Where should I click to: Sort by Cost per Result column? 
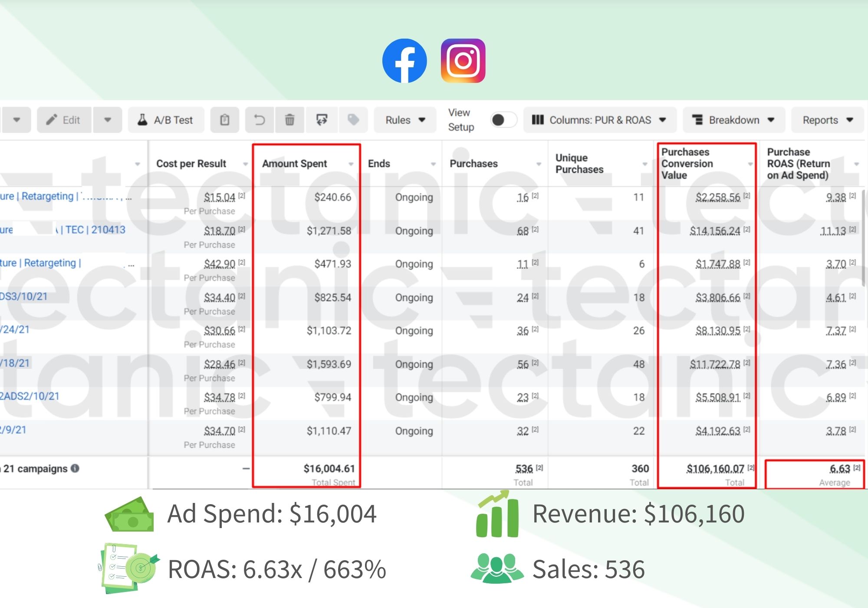tap(191, 164)
